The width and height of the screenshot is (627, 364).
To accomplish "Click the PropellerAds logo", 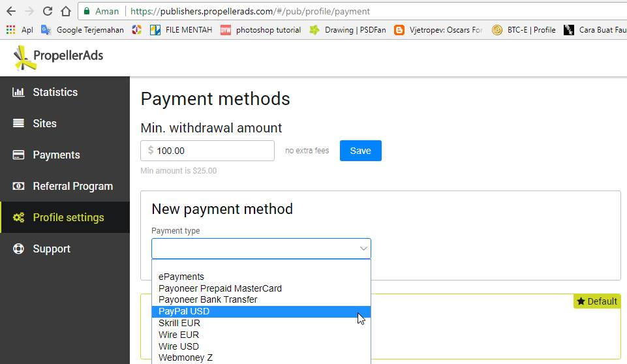I will tap(58, 57).
